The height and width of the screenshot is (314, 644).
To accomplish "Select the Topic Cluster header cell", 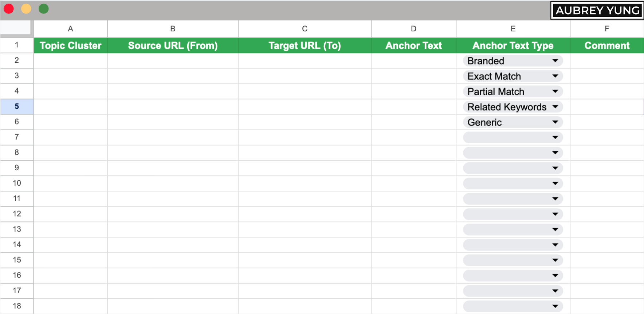I will [70, 45].
